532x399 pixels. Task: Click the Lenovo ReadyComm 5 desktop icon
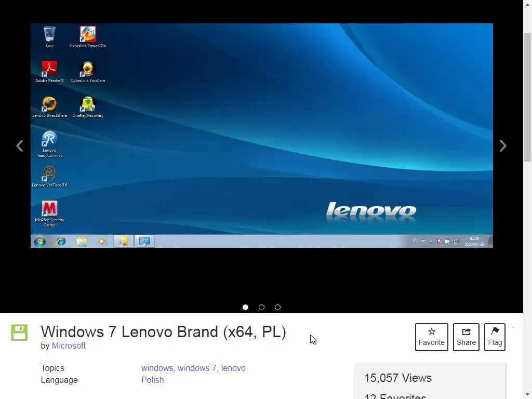point(49,144)
